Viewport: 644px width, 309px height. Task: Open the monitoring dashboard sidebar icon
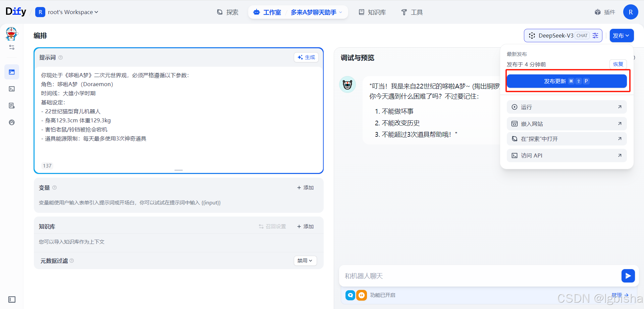(12, 122)
